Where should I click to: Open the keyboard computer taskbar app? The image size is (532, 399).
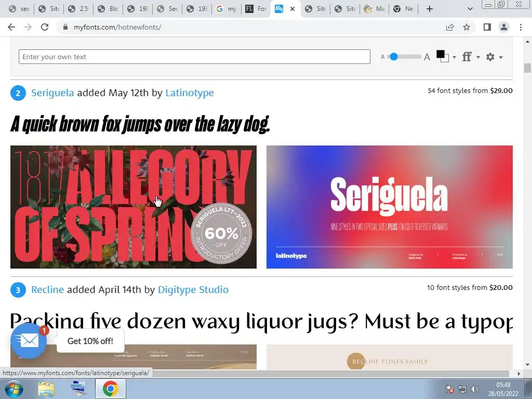[78, 389]
